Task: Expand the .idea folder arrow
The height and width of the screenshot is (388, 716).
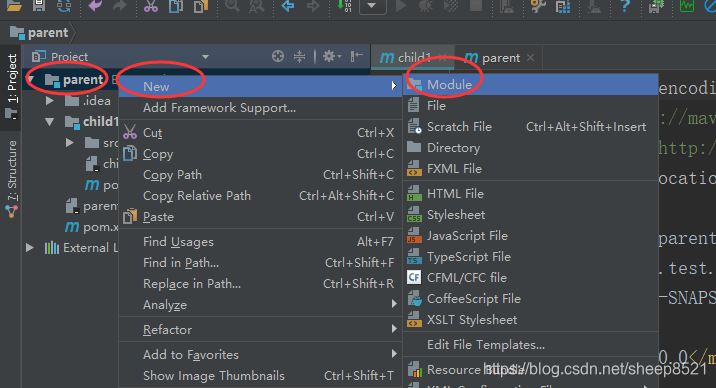Action: [x=49, y=101]
